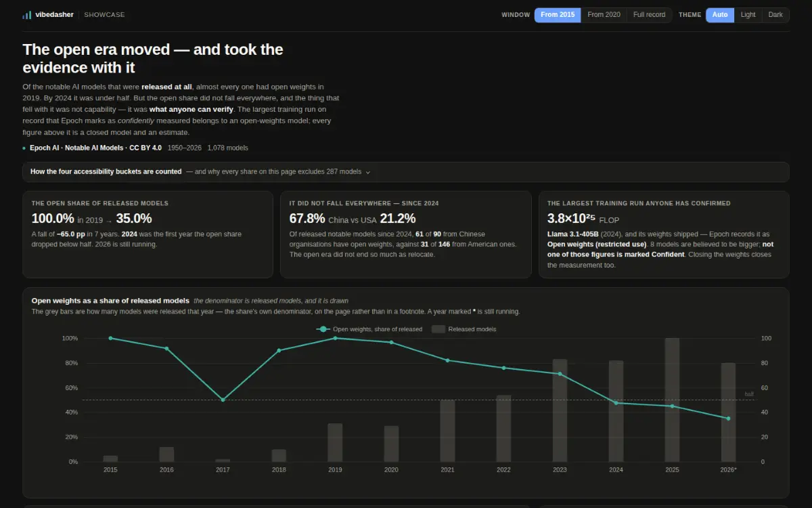Click the 2023 released models bar
Image resolution: width=812 pixels, height=508 pixels.
click(x=560, y=410)
